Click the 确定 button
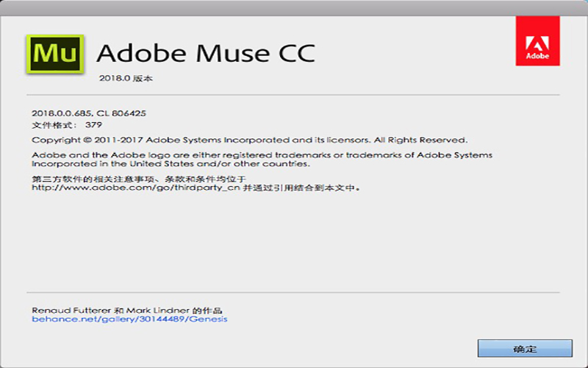Screen dimensions: 588x368 (x=525, y=348)
